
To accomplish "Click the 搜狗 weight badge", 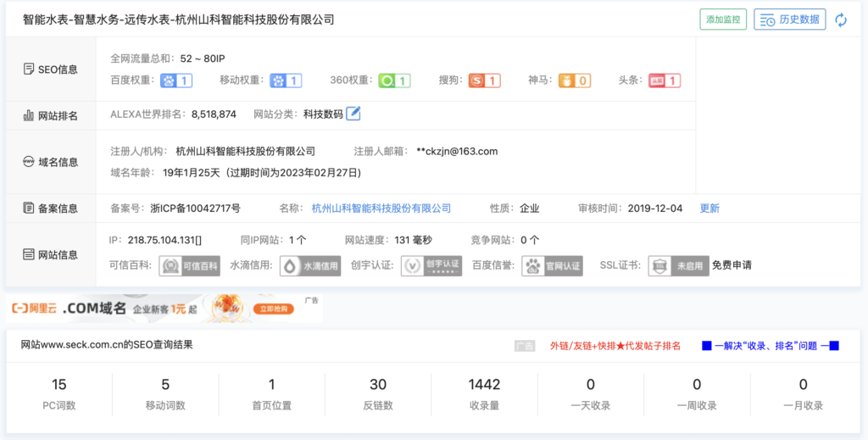I will [484, 81].
